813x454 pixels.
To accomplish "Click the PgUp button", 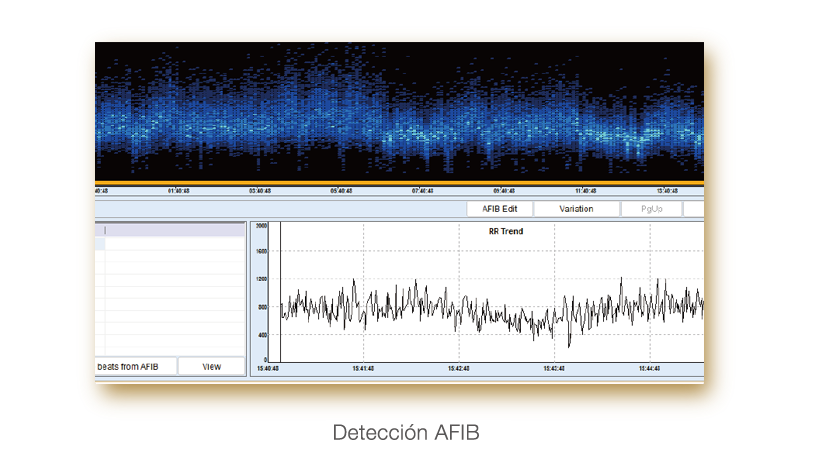I will pyautogui.click(x=651, y=209).
